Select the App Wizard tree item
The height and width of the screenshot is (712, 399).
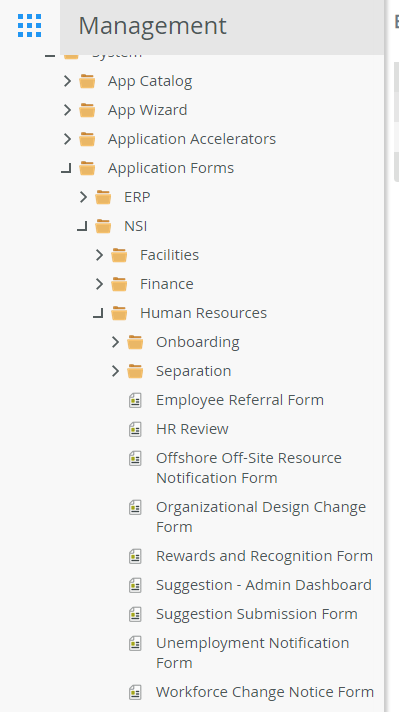pyautogui.click(x=148, y=110)
